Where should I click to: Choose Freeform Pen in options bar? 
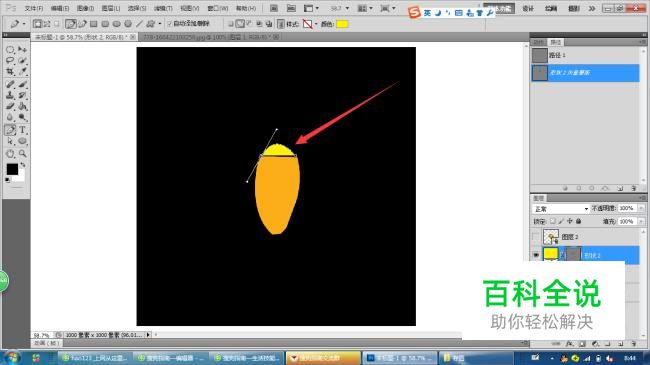point(82,24)
